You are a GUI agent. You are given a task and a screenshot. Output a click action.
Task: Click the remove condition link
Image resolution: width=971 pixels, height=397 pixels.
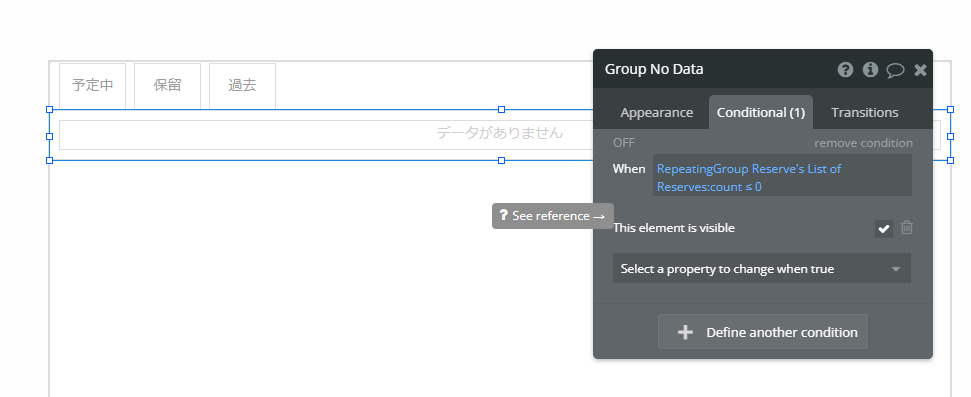863,143
